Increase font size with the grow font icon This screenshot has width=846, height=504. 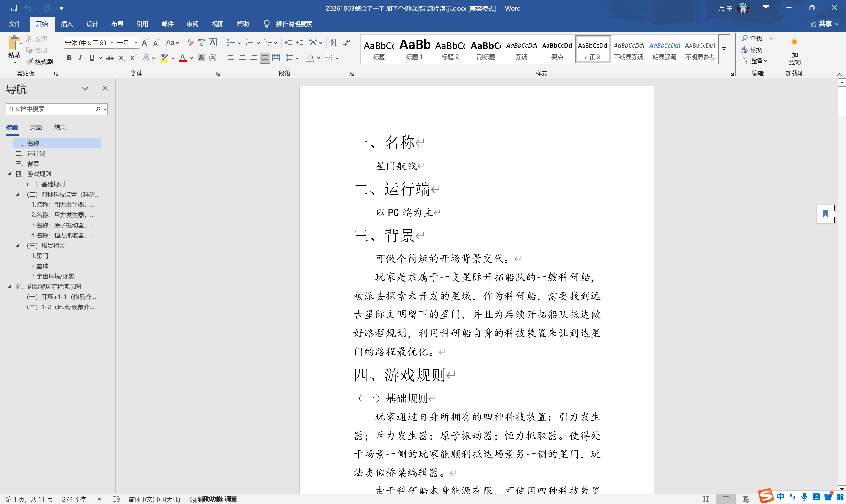click(145, 43)
